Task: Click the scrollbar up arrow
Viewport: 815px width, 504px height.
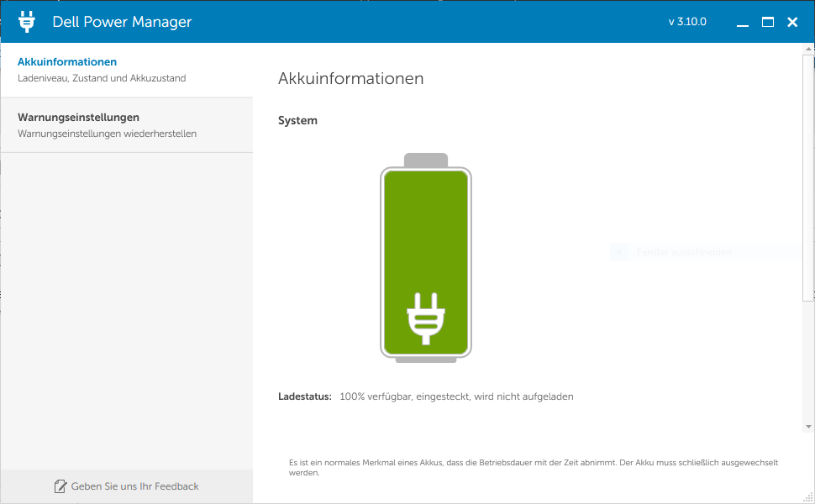Action: 808,50
